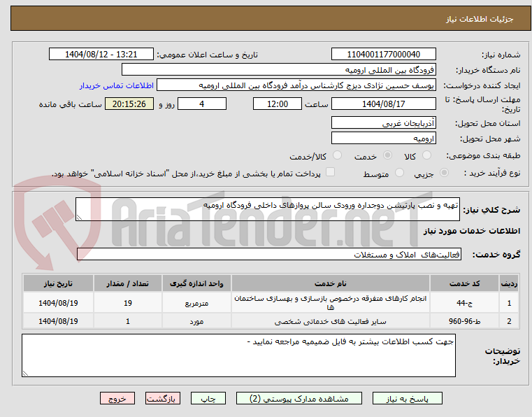Click the پاسخ به نیاز button

point(407,398)
